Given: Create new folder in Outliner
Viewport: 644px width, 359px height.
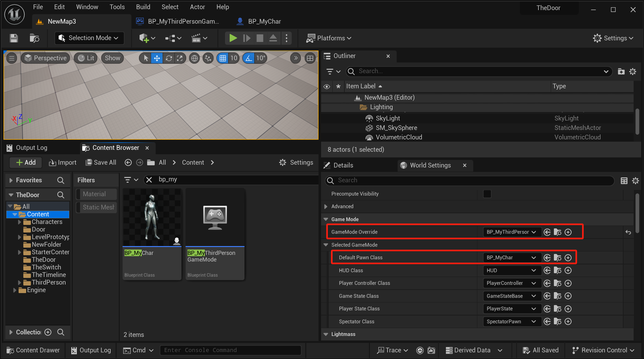Looking at the screenshot, I should [621, 72].
